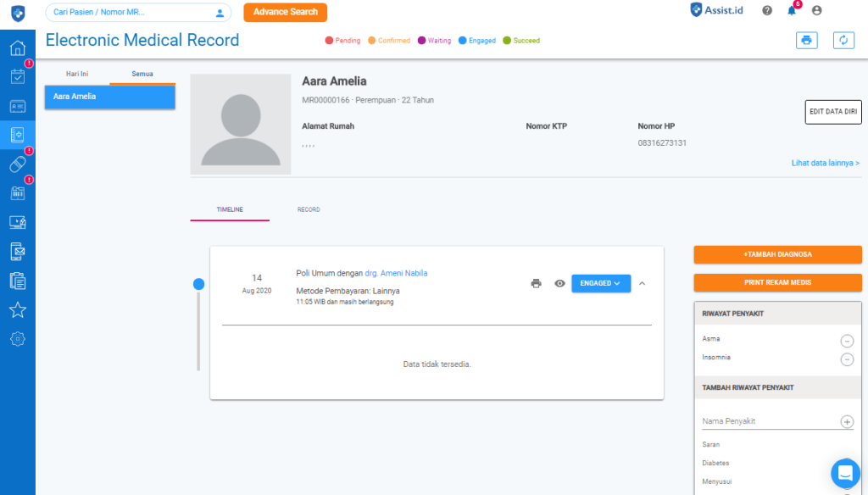Click the refresh icon button at top right
The width and height of the screenshot is (868, 495).
click(x=843, y=40)
